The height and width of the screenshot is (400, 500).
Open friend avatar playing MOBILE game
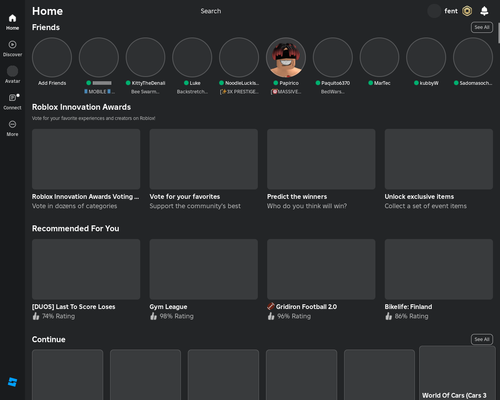[x=99, y=57]
